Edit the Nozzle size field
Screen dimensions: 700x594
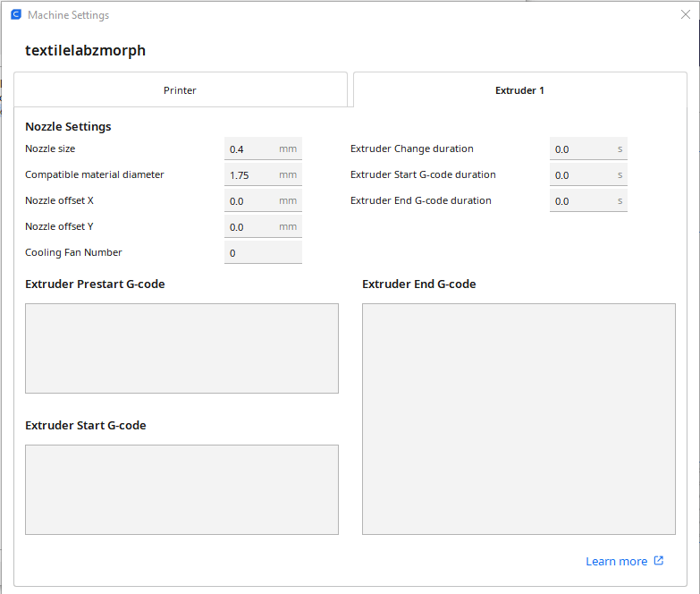tap(251, 149)
